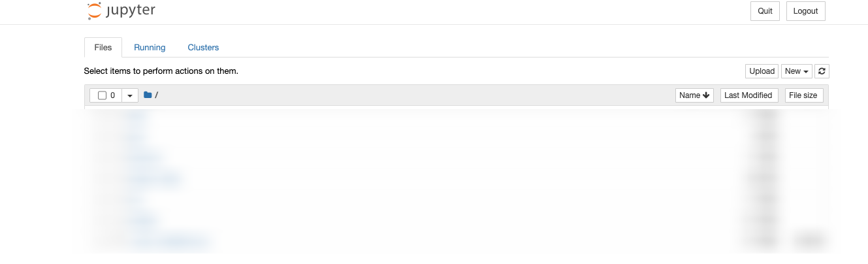The image size is (868, 264).
Task: Open the Running tab
Action: click(150, 48)
